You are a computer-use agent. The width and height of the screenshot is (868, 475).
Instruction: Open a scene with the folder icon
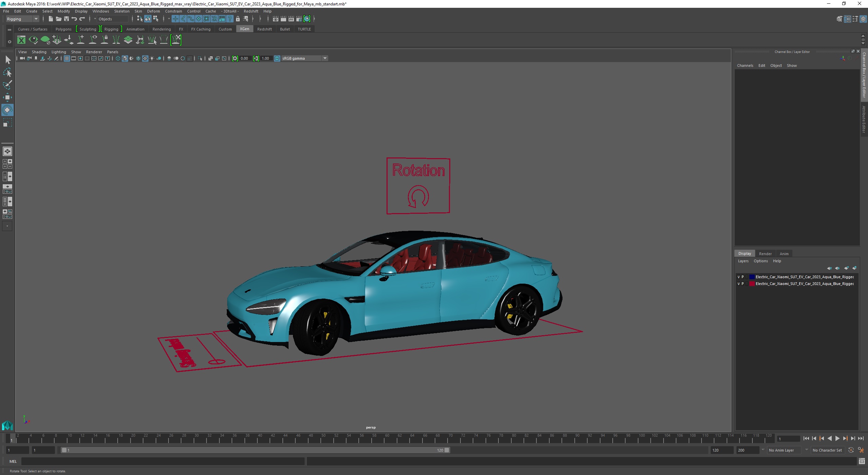tap(58, 19)
